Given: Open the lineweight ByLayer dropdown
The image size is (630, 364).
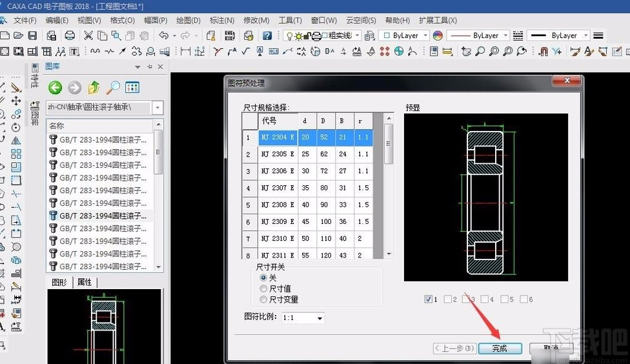Looking at the screenshot, I should [586, 35].
